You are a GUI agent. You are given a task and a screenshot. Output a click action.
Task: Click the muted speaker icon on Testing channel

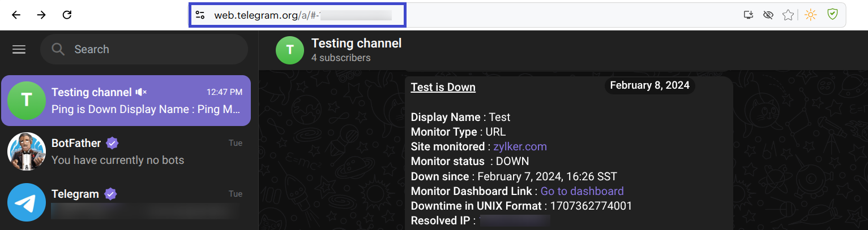tap(141, 92)
